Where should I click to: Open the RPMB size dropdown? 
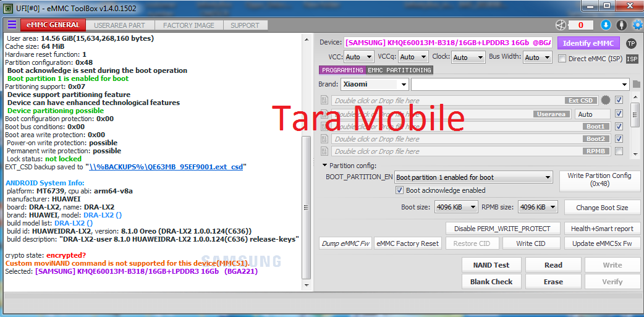point(538,208)
